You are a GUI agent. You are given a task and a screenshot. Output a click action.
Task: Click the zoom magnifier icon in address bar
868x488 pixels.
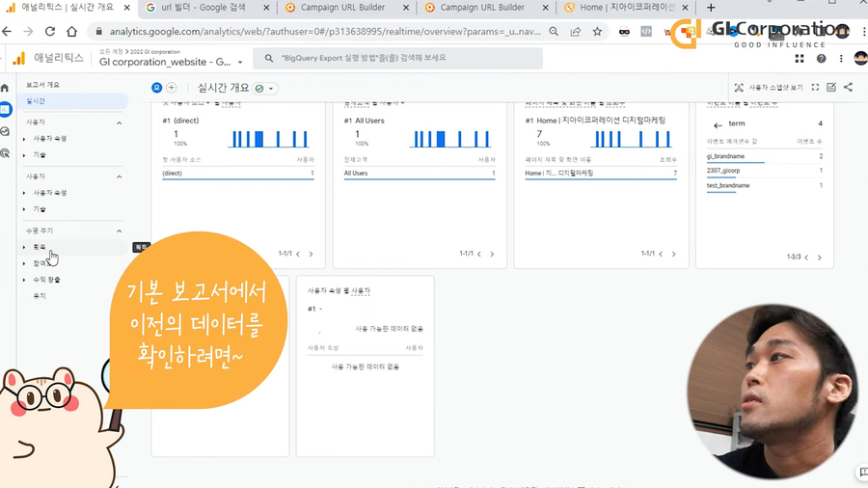click(554, 32)
